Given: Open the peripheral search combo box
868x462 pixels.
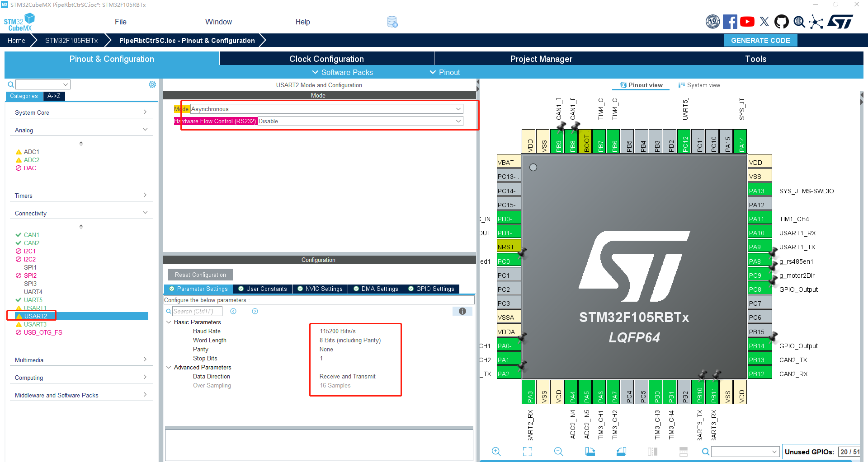Looking at the screenshot, I should [x=43, y=84].
